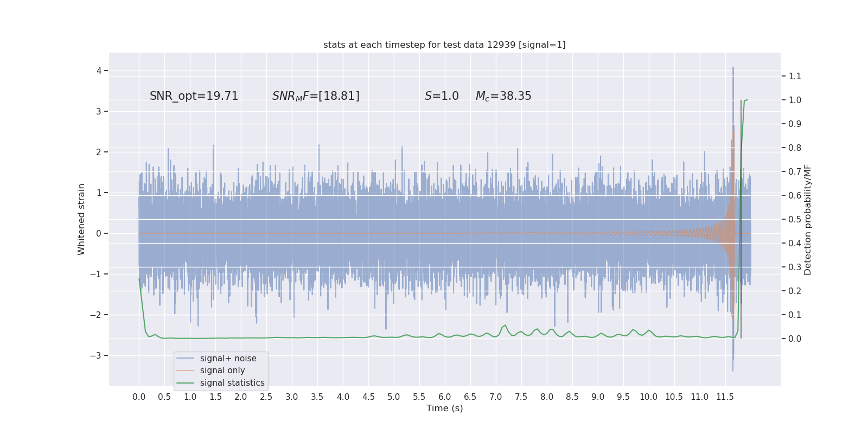This screenshot has height=434, width=868.
Task: Click the green peak near 7.2 seconds
Action: pos(505,325)
